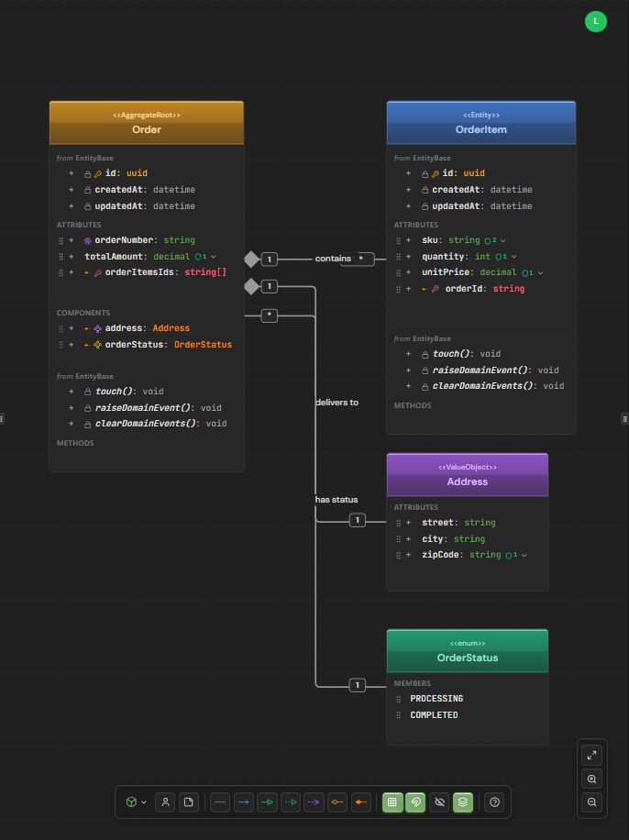Select the solid orange diamond connector tool
629x840 pixels.
(361, 801)
